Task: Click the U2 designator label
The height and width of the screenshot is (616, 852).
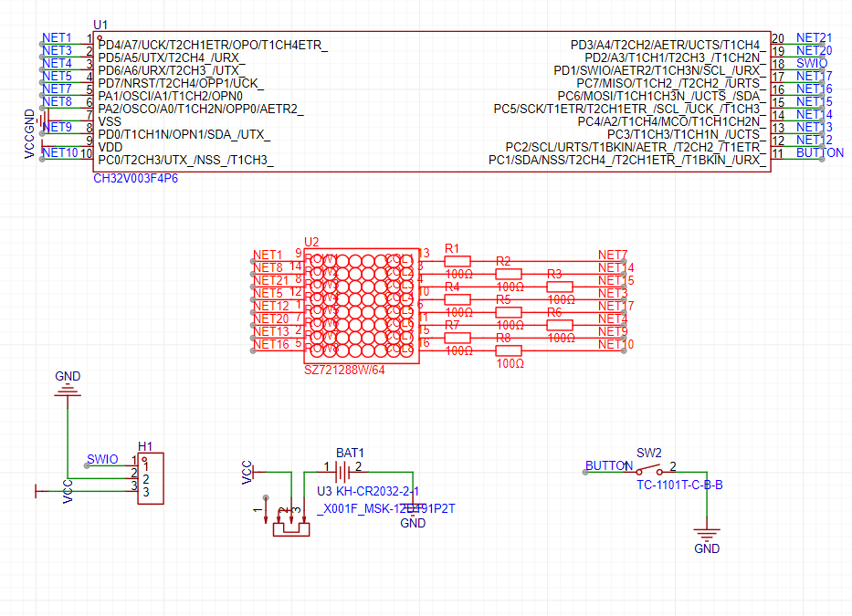Action: coord(311,242)
